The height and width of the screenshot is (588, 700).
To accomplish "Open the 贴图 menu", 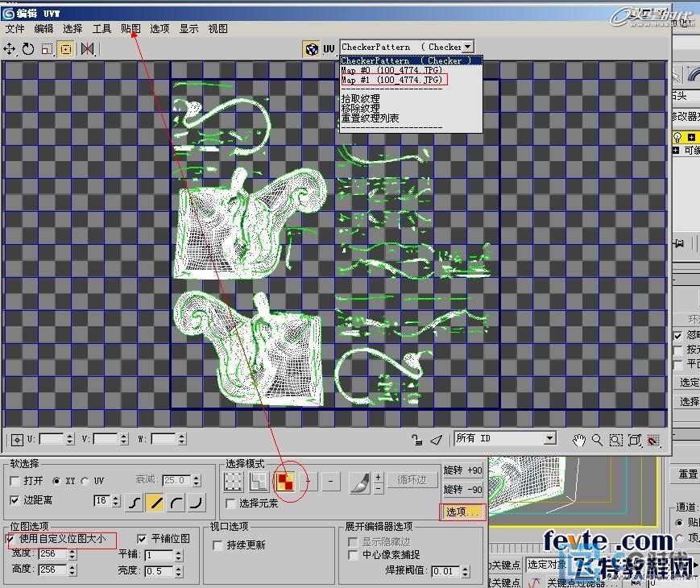I will [x=130, y=28].
